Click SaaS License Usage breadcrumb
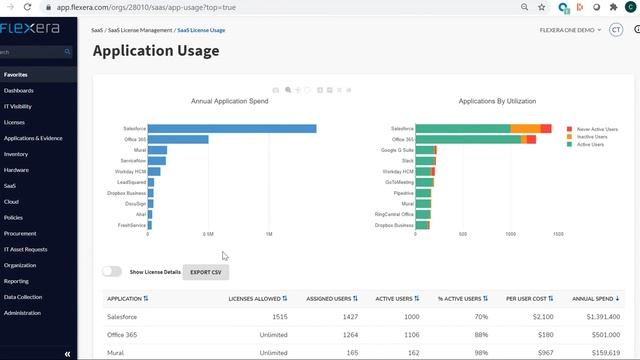 coord(201,30)
